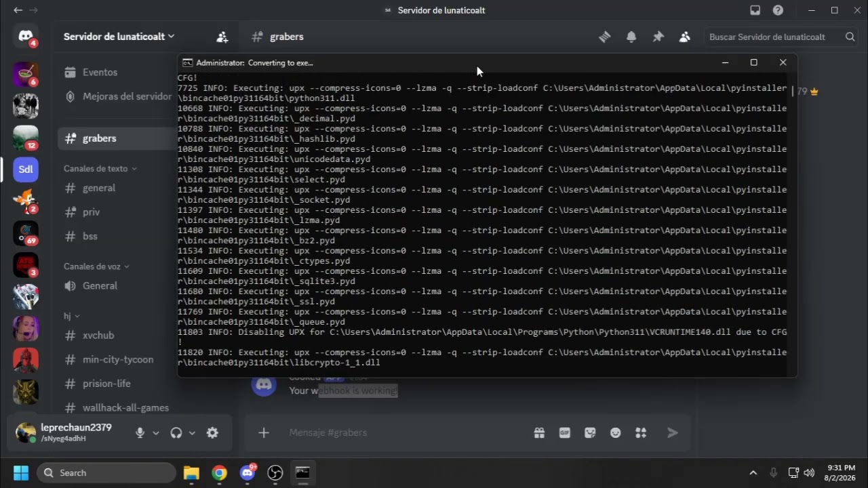Open invite people icon next to server name
This screenshot has height=488, width=868.
222,37
